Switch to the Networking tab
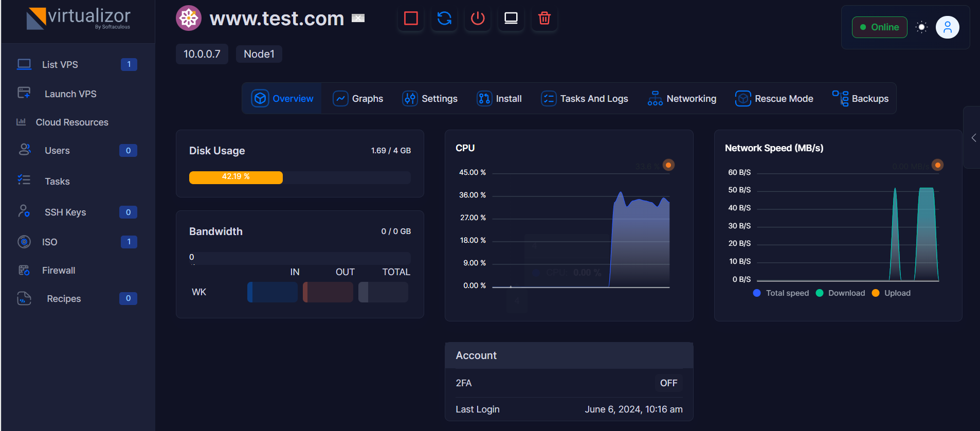 682,98
